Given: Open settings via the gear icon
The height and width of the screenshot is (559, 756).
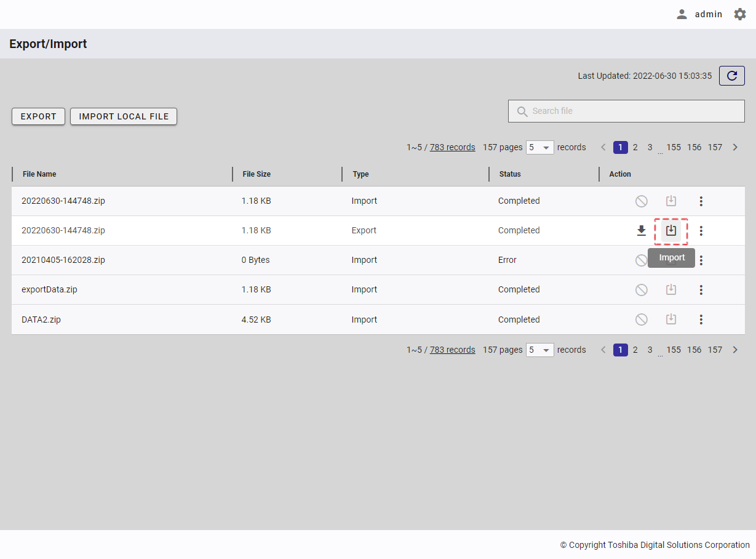Looking at the screenshot, I should tap(739, 14).
